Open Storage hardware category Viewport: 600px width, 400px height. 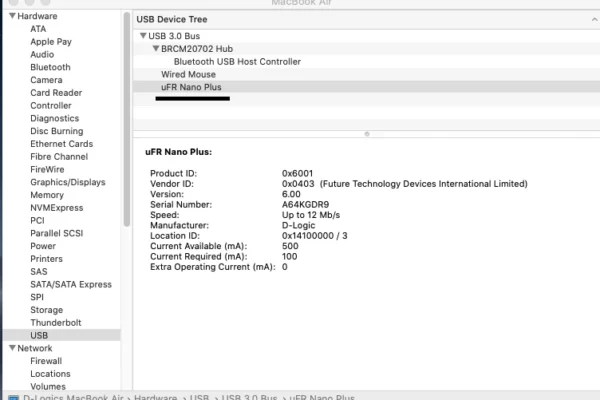(47, 310)
